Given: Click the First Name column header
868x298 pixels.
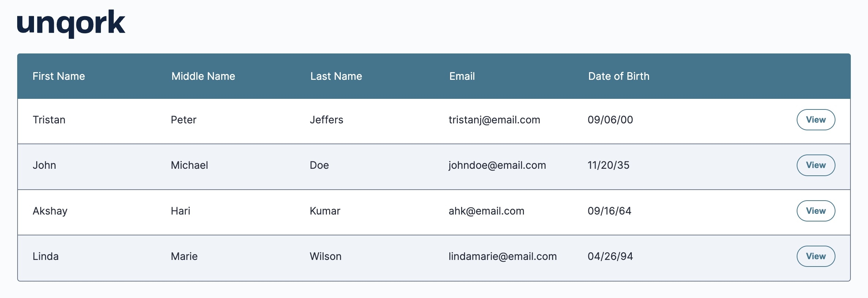Looking at the screenshot, I should pyautogui.click(x=59, y=76).
